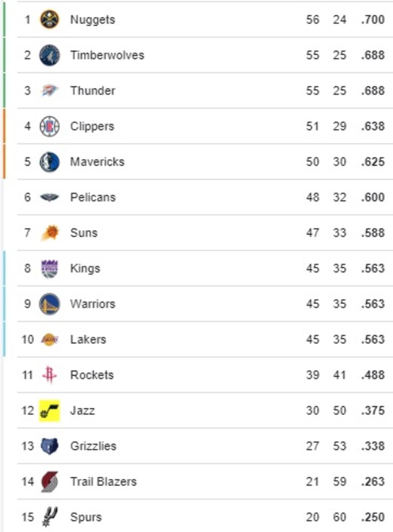The width and height of the screenshot is (393, 532).
Task: Click the Nuggets .700 win percentage
Action: [373, 20]
